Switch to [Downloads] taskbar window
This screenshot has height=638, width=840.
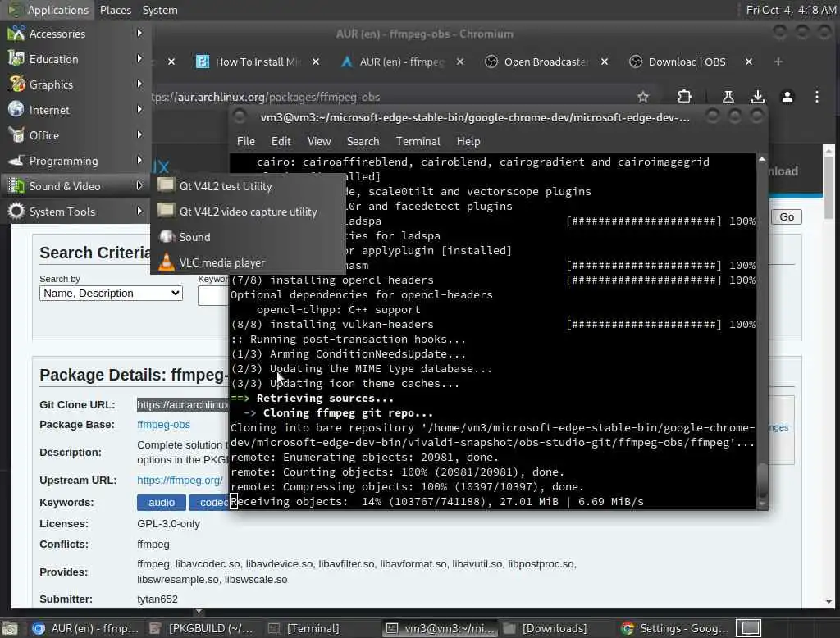[x=546, y=628]
